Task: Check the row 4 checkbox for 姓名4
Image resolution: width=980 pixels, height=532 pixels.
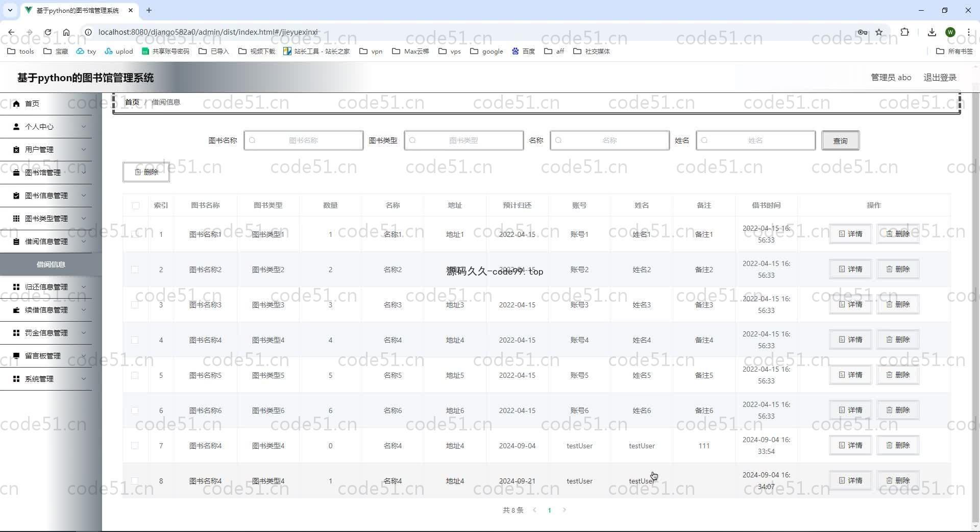Action: pos(135,340)
